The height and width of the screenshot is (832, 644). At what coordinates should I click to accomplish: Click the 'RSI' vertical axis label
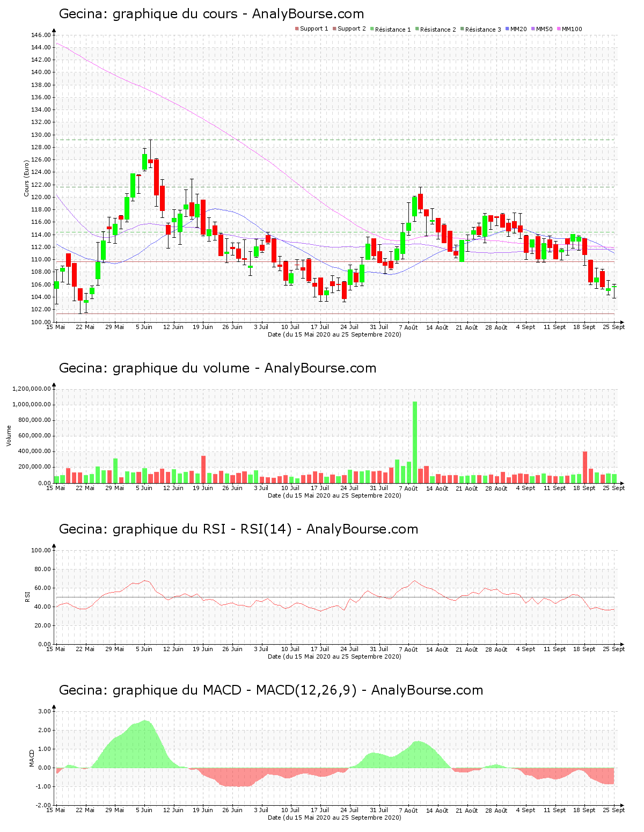point(27,596)
